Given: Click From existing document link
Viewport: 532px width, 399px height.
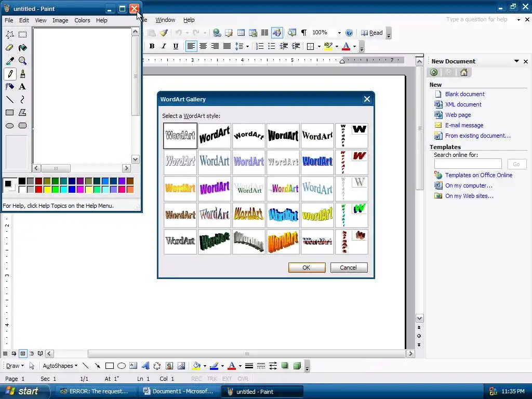Looking at the screenshot, I should click(x=478, y=136).
